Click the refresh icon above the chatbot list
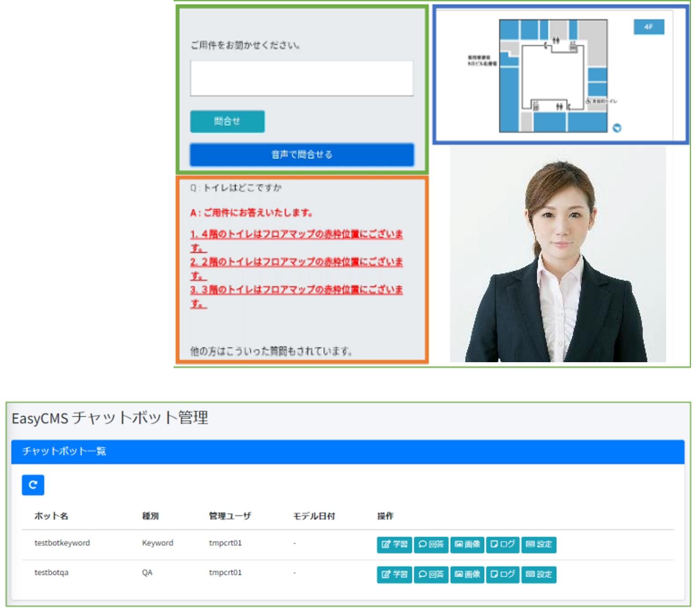This screenshot has width=700, height=616. click(x=33, y=485)
